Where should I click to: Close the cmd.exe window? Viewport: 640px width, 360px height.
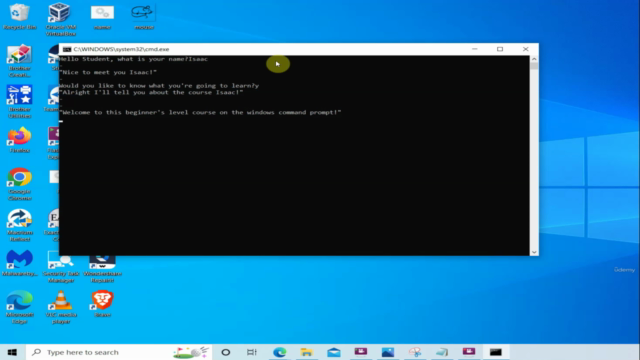pos(526,49)
